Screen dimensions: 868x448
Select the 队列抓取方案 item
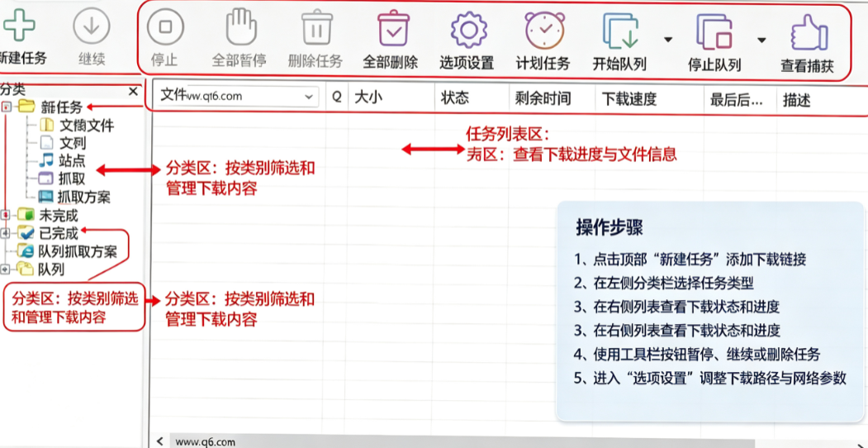coord(67,250)
